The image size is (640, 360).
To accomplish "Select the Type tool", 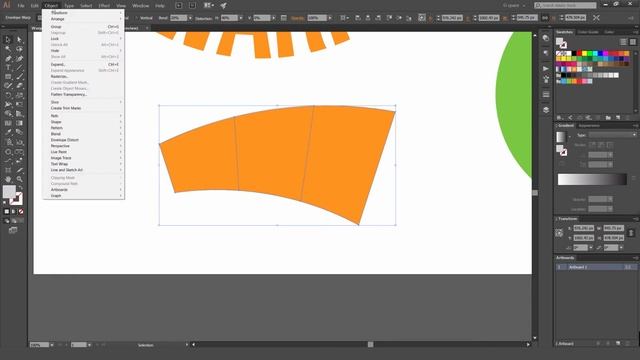I will click(x=7, y=68).
